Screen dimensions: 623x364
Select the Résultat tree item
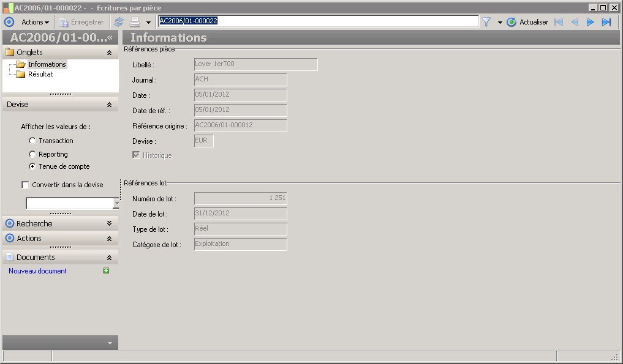tap(40, 74)
